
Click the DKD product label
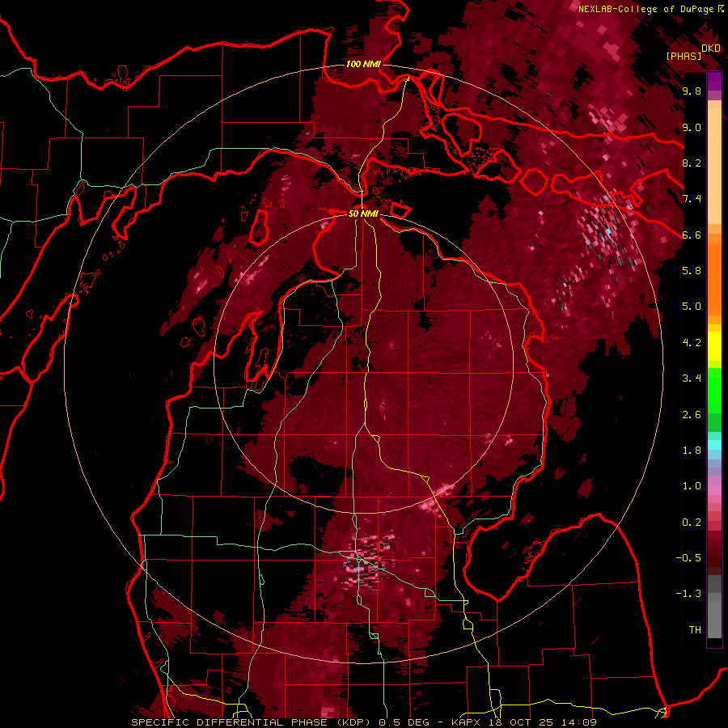[711, 48]
